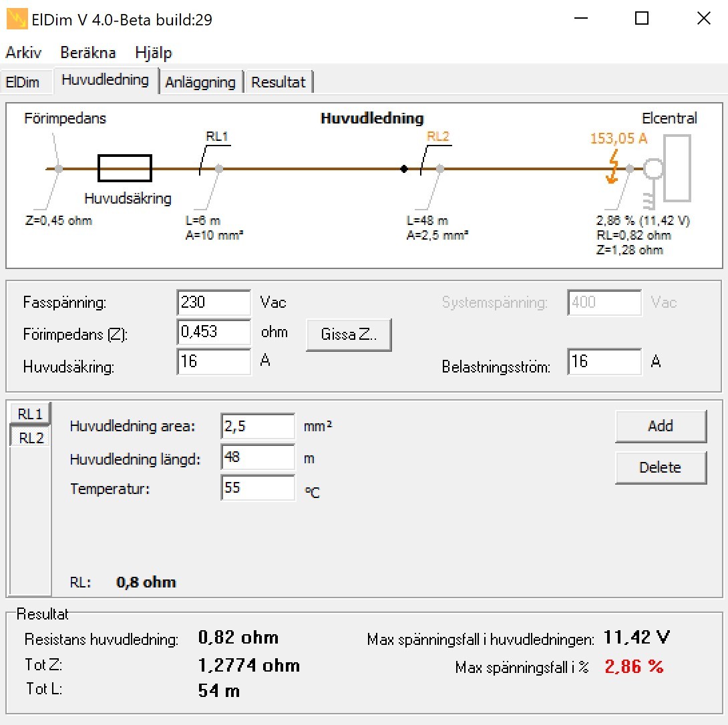Click the Add button

660,427
